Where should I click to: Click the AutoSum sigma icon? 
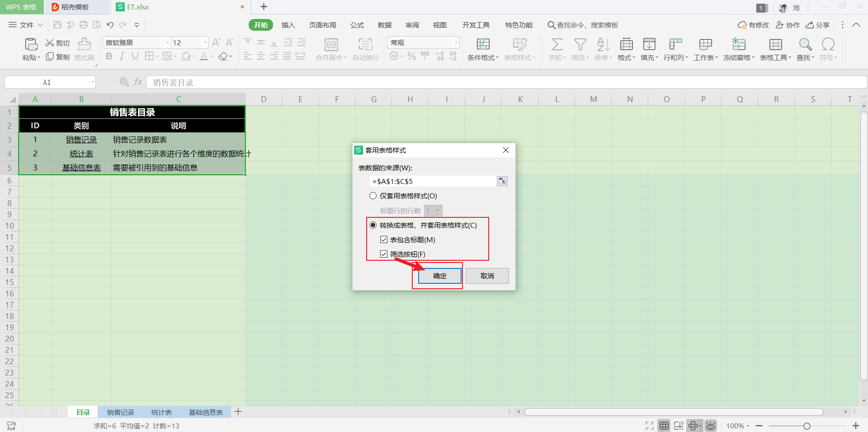pos(557,44)
